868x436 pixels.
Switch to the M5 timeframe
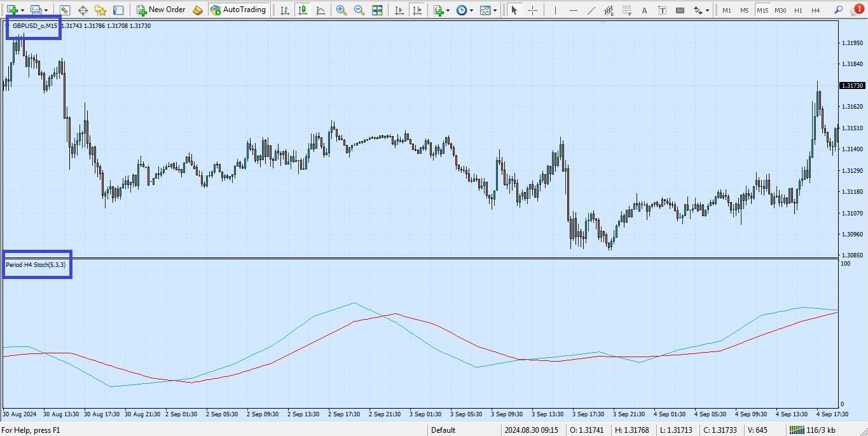(x=745, y=10)
